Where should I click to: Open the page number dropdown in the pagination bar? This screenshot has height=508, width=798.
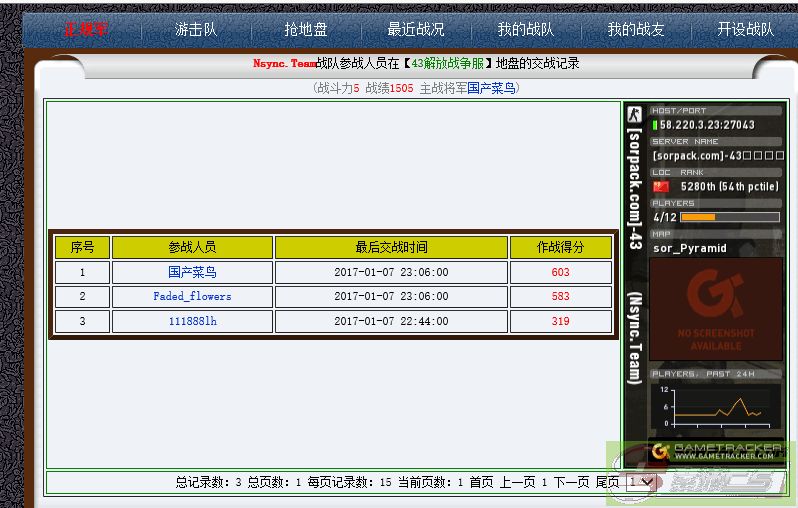pos(640,482)
